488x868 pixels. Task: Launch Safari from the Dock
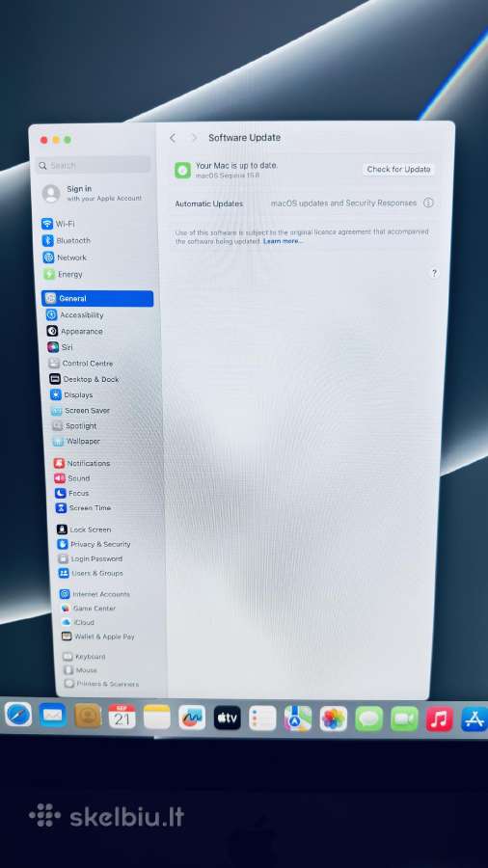[18, 715]
